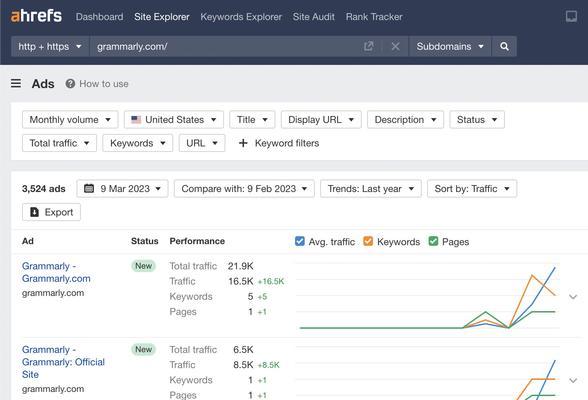This screenshot has width=588, height=400.
Task: Open the United States country dropdown
Action: 174,120
